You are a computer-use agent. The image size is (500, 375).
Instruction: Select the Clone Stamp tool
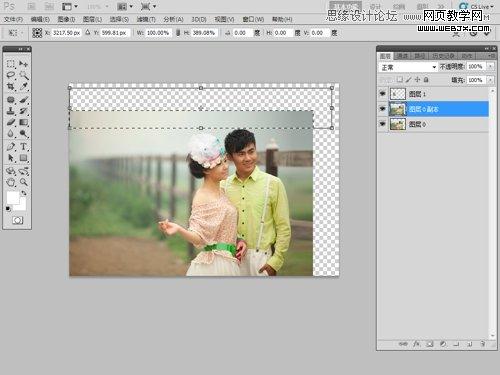[11, 111]
